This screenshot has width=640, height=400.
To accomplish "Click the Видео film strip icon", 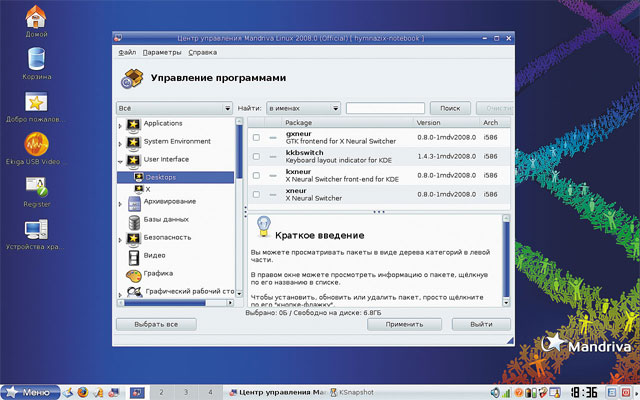I will click(134, 258).
